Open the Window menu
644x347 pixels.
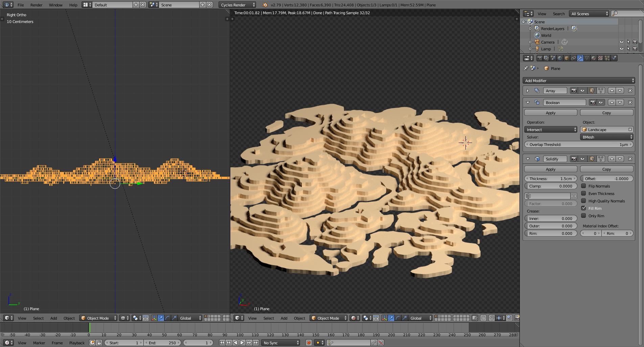tap(55, 5)
